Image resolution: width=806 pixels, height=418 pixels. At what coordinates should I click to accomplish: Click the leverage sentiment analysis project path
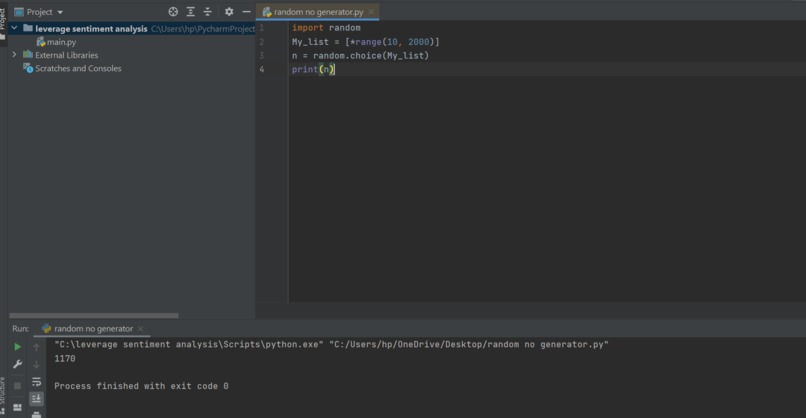tap(203, 29)
